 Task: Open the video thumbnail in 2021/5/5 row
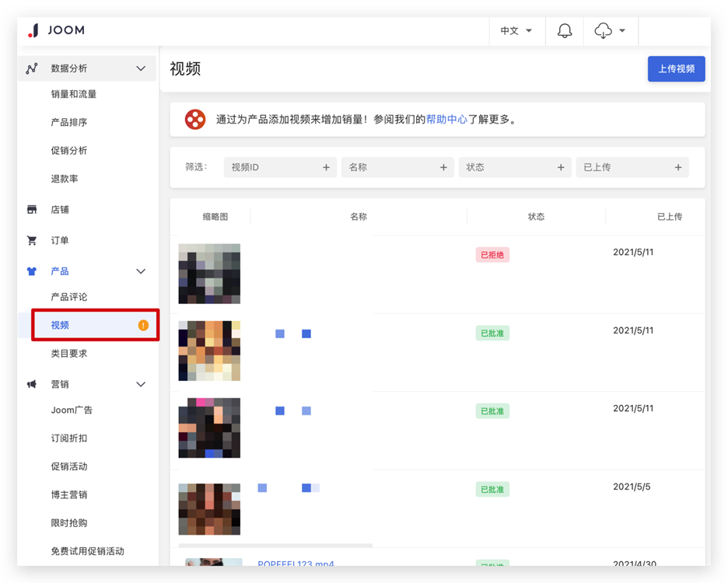click(209, 509)
